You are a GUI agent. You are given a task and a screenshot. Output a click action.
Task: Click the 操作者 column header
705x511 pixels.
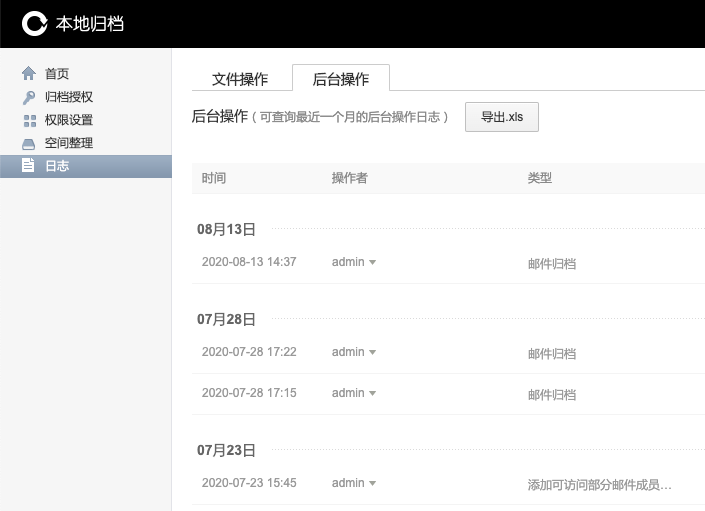349,178
